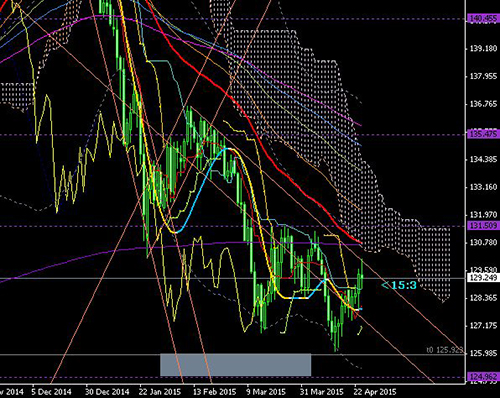500x398 pixels.
Task: Select the 131.509 purple level label
Action: (483, 225)
